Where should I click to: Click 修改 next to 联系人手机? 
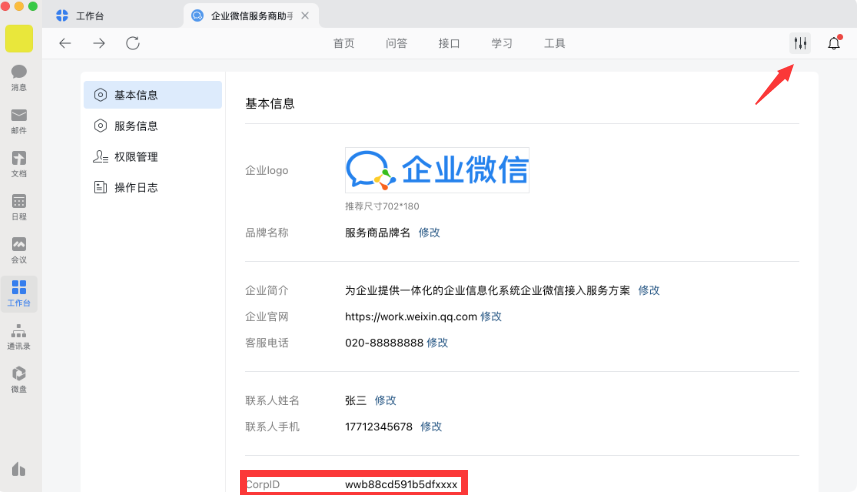(431, 426)
